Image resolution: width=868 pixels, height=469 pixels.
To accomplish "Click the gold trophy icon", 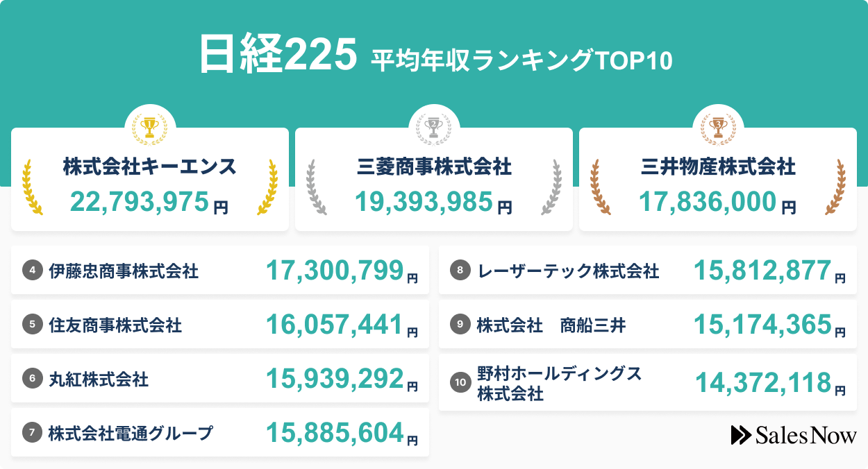I will click(x=150, y=126).
